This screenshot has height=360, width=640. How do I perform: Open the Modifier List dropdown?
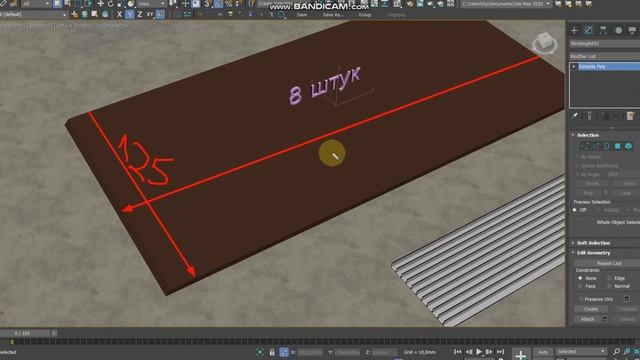pyautogui.click(x=605, y=56)
